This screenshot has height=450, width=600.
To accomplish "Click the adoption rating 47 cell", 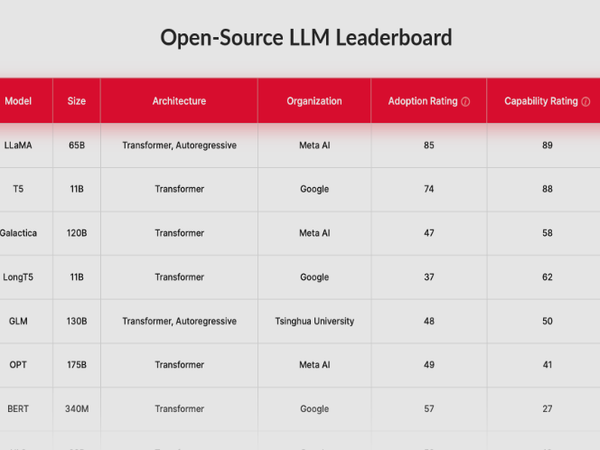I will [x=429, y=233].
